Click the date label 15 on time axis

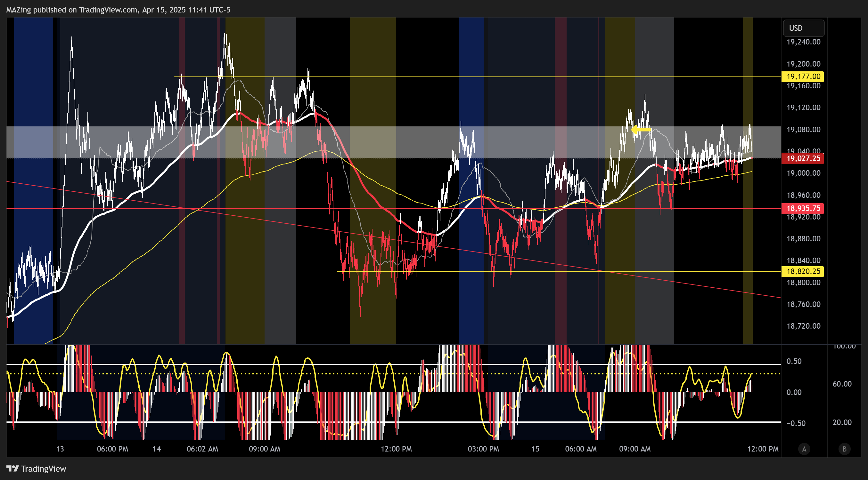click(535, 449)
